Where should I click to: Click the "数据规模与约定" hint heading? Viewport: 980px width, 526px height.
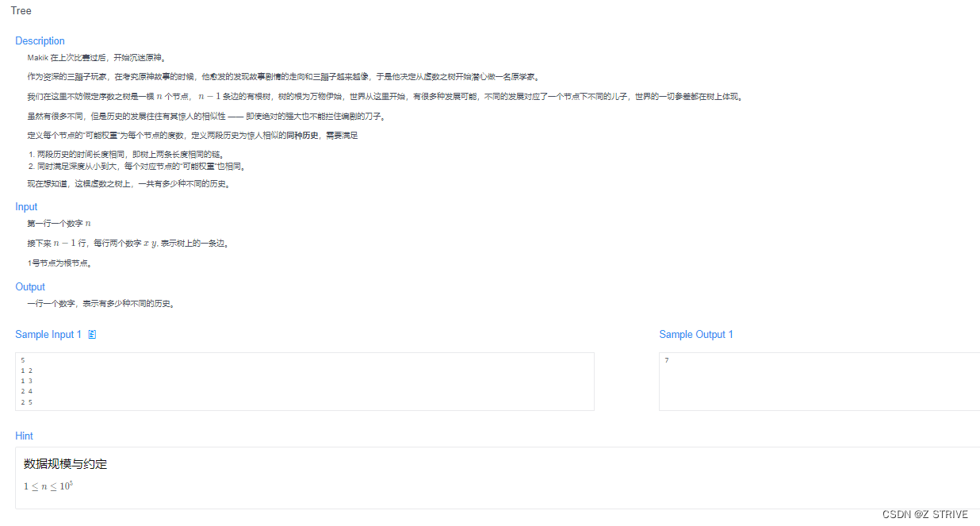(x=65, y=464)
